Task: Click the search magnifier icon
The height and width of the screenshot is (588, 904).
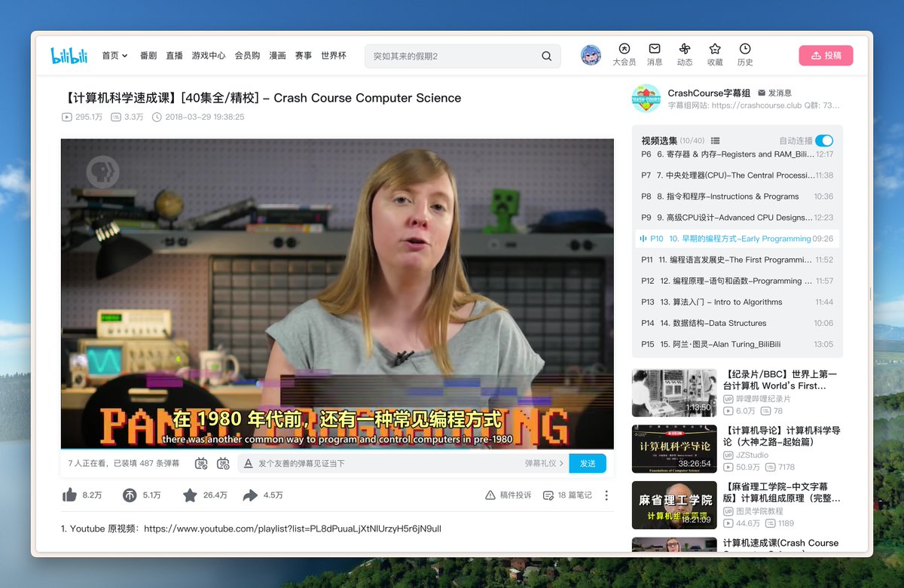Action: (x=547, y=56)
